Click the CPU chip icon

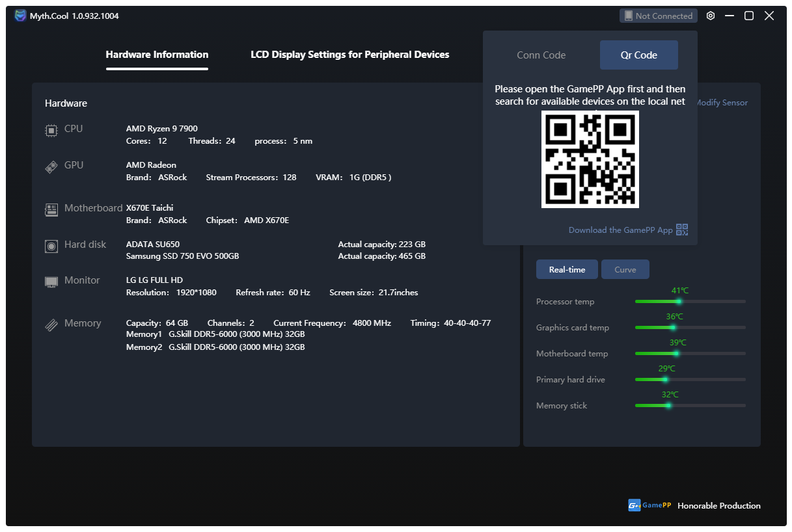[51, 130]
